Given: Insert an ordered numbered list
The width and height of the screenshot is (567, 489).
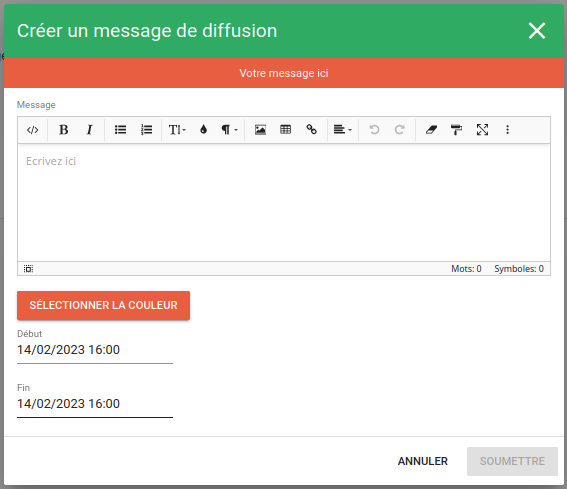Looking at the screenshot, I should 146,130.
